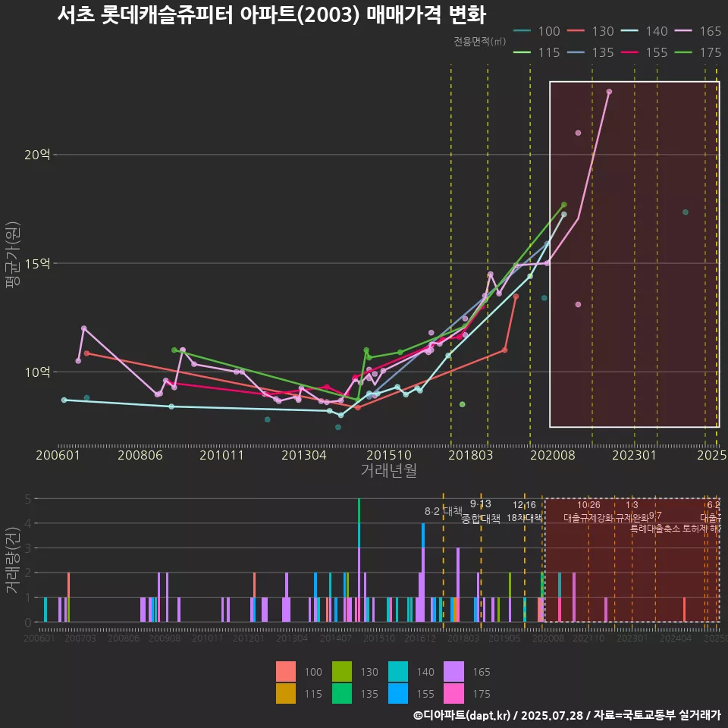728x728 pixels.
Task: Click the 거래량(건) volume axis title
Action: [x=13, y=560]
